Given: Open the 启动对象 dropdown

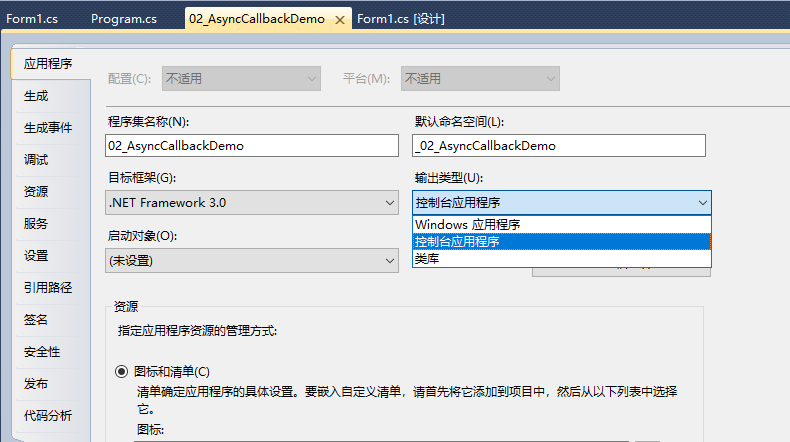Looking at the screenshot, I should pos(253,260).
